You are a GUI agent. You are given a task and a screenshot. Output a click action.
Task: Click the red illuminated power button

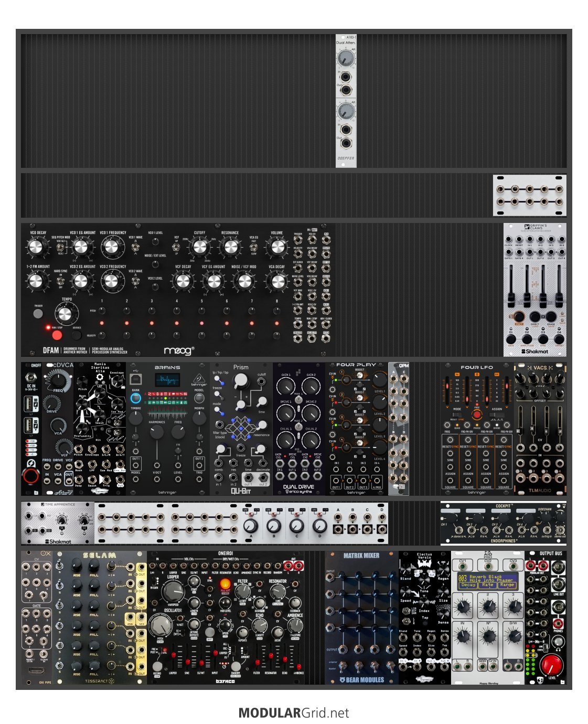(30, 476)
